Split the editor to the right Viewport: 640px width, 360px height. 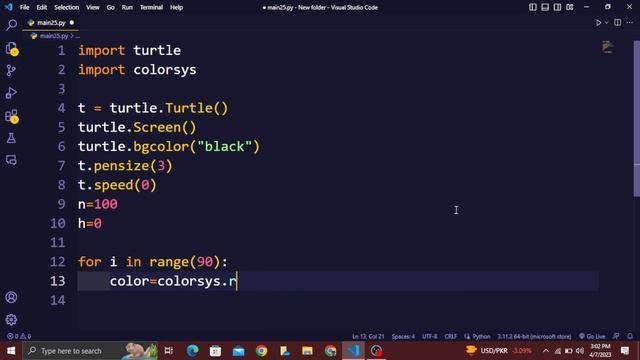pos(618,23)
